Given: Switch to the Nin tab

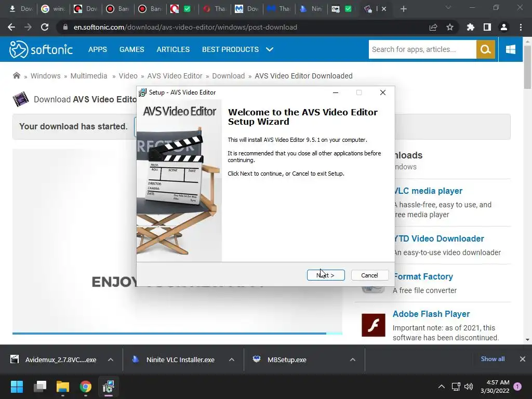Looking at the screenshot, I should tap(311, 9).
